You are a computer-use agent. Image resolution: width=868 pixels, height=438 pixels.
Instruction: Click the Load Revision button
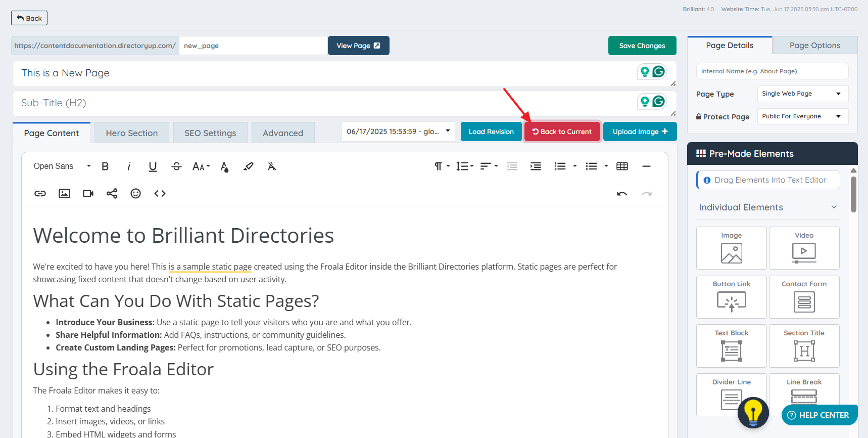[x=491, y=132]
